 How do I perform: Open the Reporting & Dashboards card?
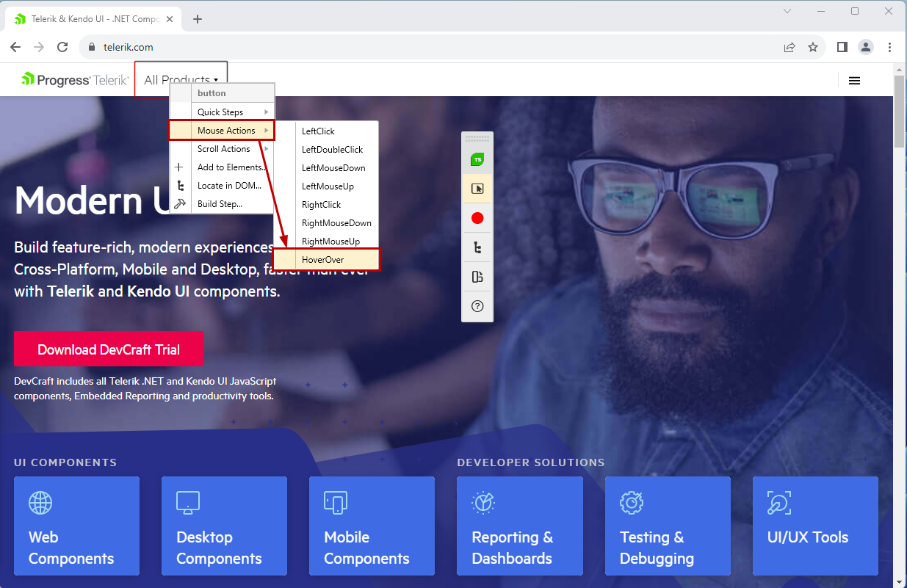click(x=520, y=526)
